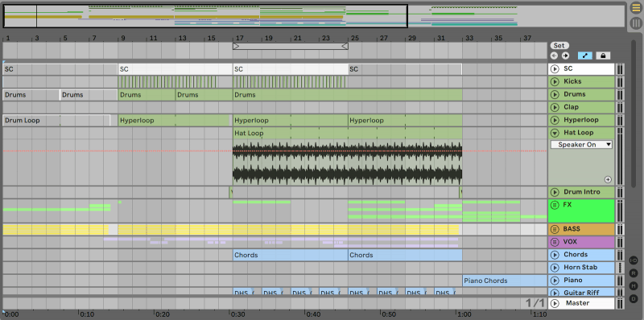This screenshot has width=644, height=320.
Task: Select the Drums clip starting at bar 17
Action: coord(348,95)
